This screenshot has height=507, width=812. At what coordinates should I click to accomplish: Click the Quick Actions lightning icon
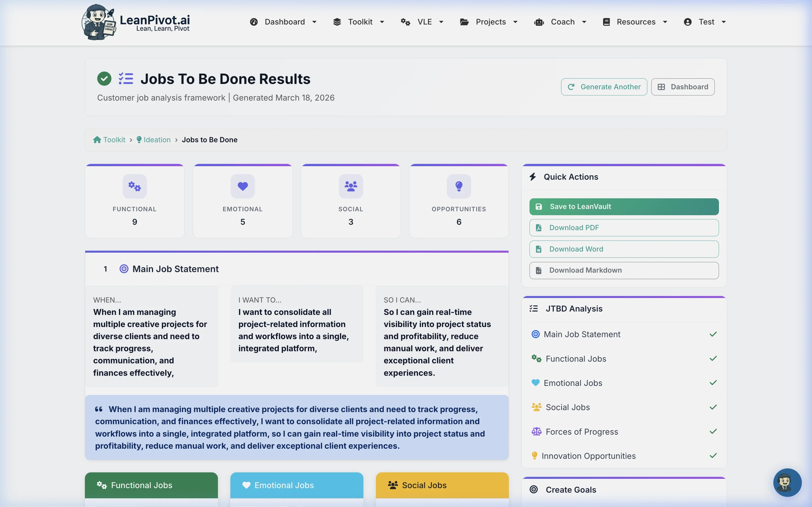point(533,177)
